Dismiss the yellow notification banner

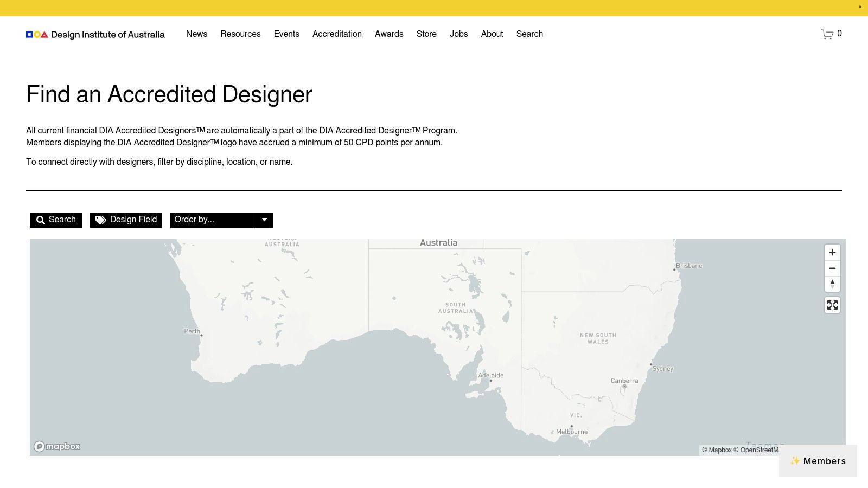[x=859, y=8]
